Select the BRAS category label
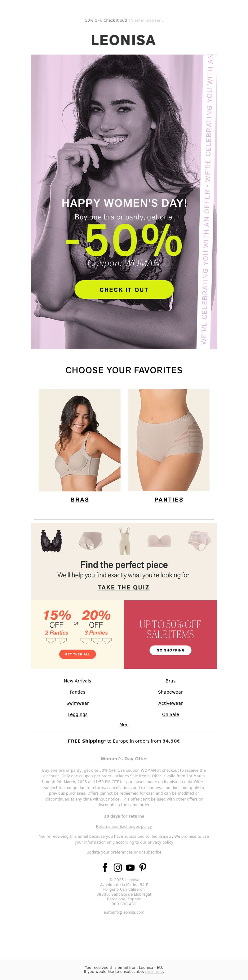This screenshot has height=980, width=248. point(79,500)
